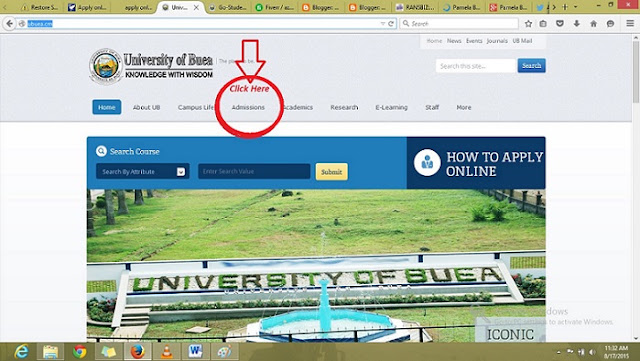640x361 pixels.
Task: Click the taskbar clock and date
Action: (x=616, y=352)
